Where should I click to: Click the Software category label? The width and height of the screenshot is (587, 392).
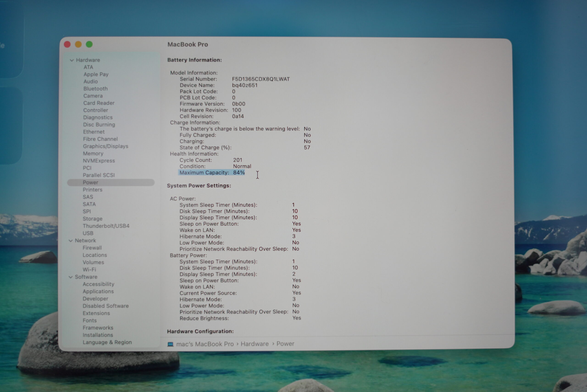click(86, 277)
